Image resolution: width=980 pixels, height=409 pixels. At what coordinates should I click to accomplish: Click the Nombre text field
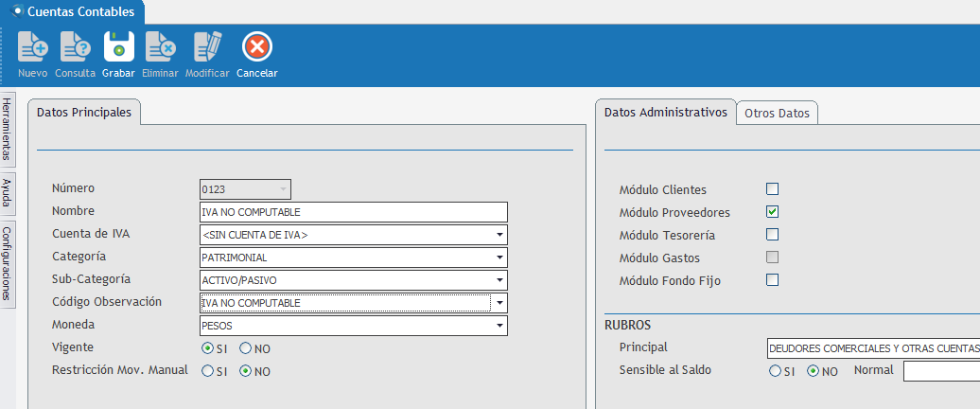354,212
